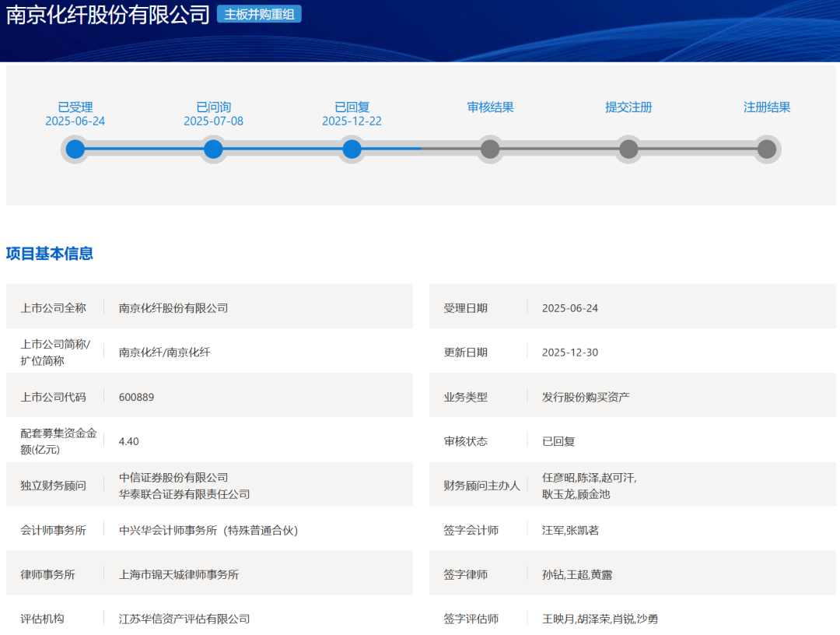Select the 已回复 stage label
This screenshot has height=635, width=840.
tap(352, 107)
